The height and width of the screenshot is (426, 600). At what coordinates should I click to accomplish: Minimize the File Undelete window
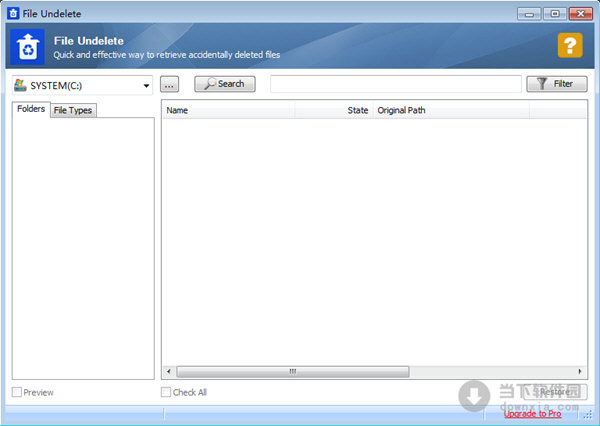[529, 14]
